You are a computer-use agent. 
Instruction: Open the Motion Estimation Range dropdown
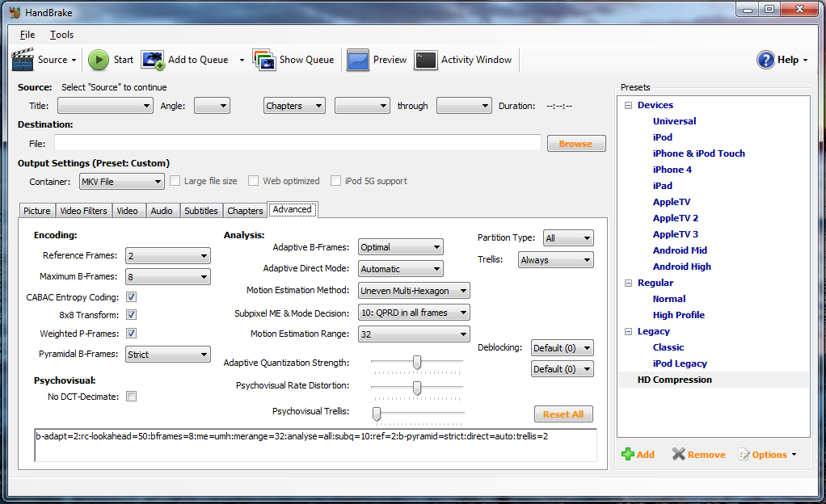[x=414, y=334]
